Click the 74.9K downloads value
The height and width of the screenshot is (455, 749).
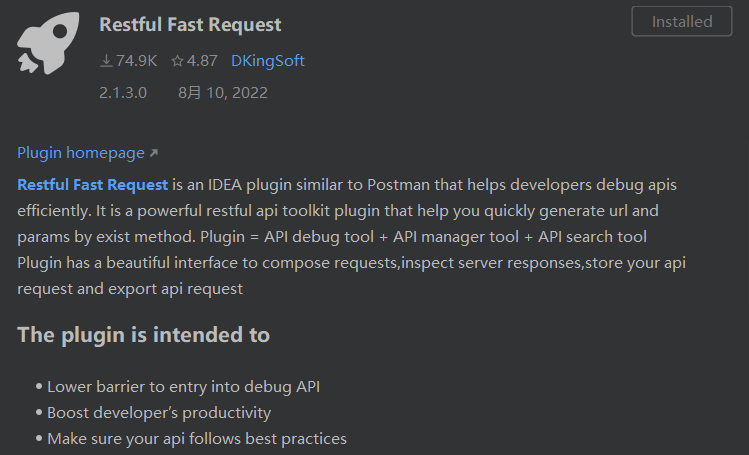[x=136, y=61]
